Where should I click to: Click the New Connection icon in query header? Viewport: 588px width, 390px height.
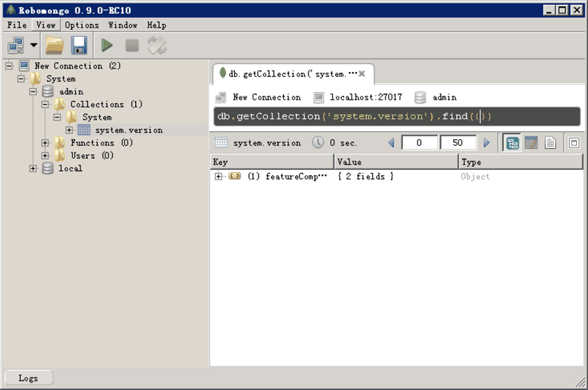pyautogui.click(x=220, y=98)
